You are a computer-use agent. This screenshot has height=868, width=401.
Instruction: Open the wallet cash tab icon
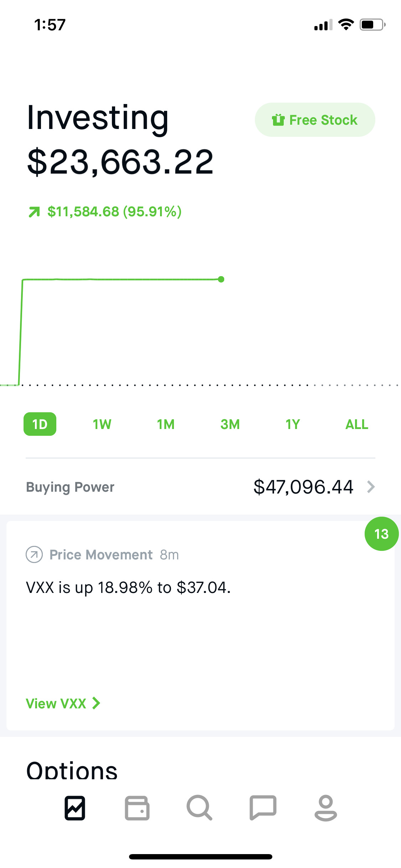point(137,808)
